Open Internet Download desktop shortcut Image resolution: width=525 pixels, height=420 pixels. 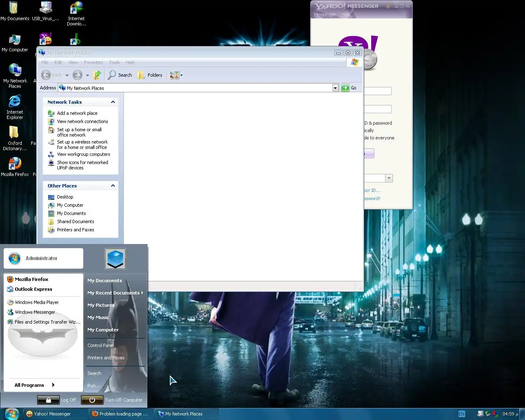click(x=76, y=14)
